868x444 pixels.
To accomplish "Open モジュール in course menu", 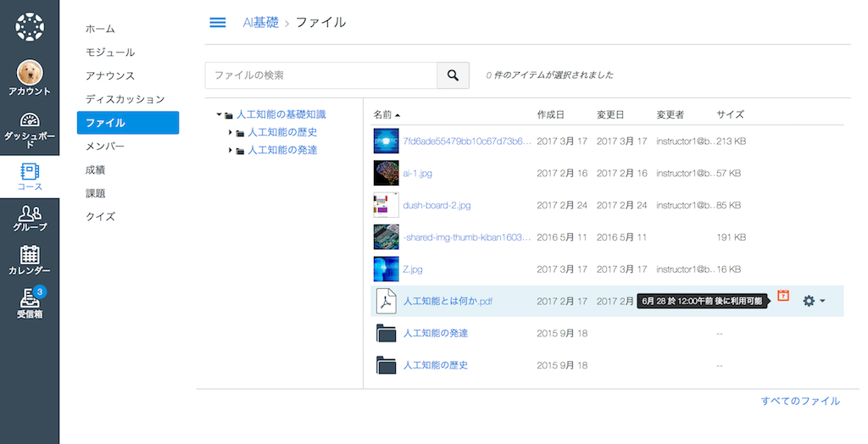I will (x=110, y=53).
